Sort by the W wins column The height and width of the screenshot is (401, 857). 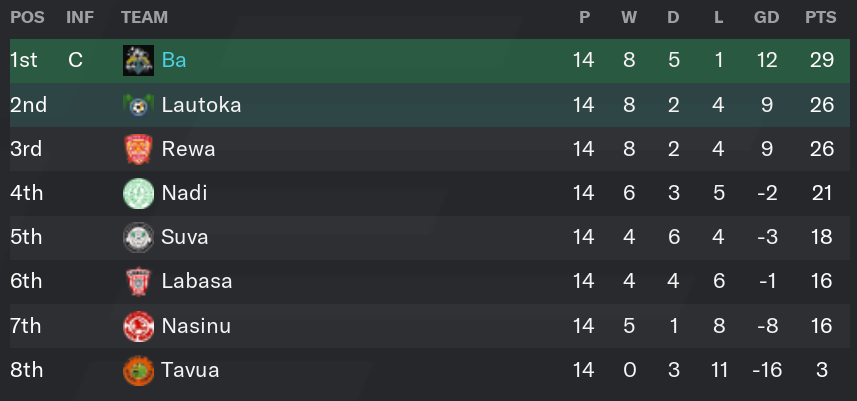(629, 17)
